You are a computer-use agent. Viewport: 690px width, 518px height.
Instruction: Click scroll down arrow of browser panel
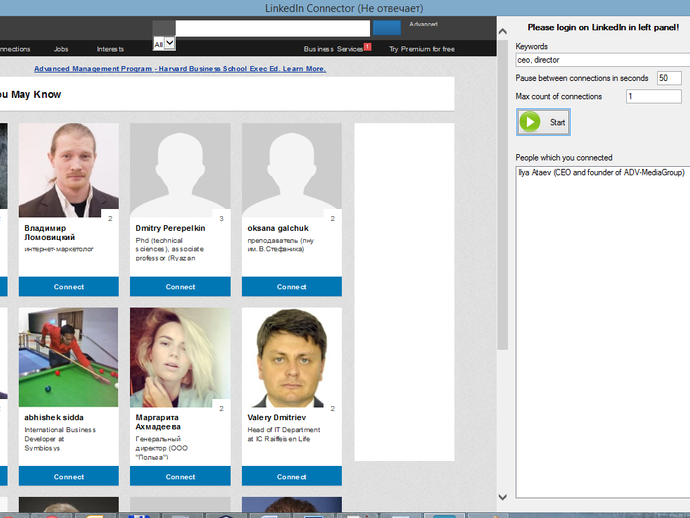click(x=503, y=497)
